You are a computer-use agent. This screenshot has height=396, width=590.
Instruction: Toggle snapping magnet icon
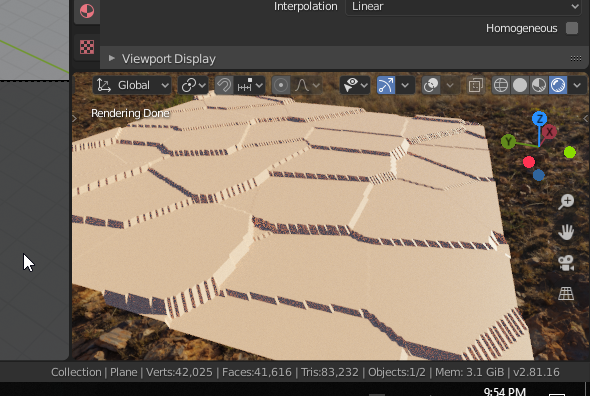224,85
